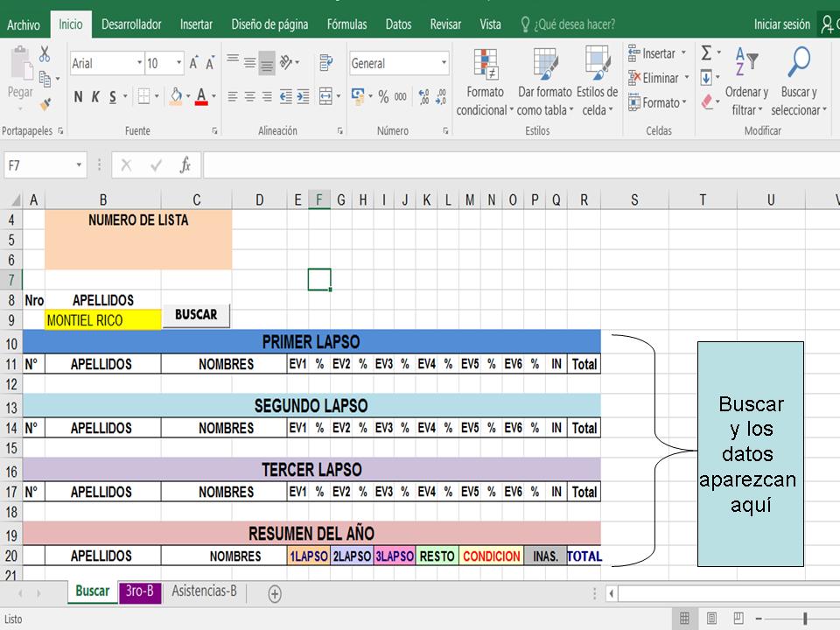Expand the Insertar cells dropdown arrow
This screenshot has height=630, width=840.
click(x=683, y=53)
